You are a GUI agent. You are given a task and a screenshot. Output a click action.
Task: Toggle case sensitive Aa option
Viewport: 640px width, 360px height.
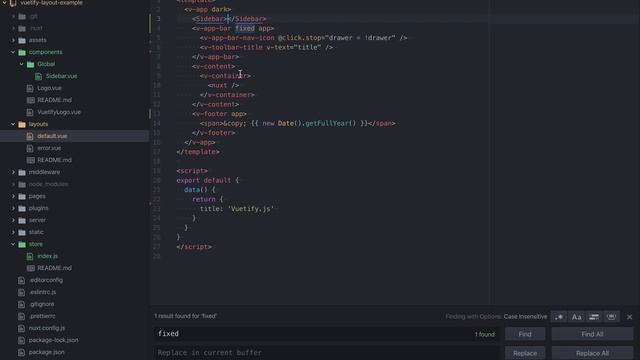576,317
